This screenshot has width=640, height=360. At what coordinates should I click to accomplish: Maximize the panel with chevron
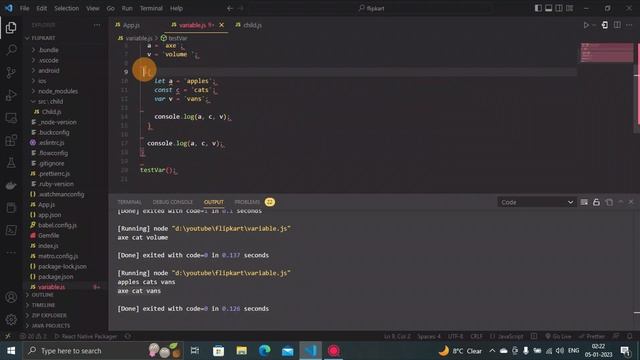pos(620,202)
